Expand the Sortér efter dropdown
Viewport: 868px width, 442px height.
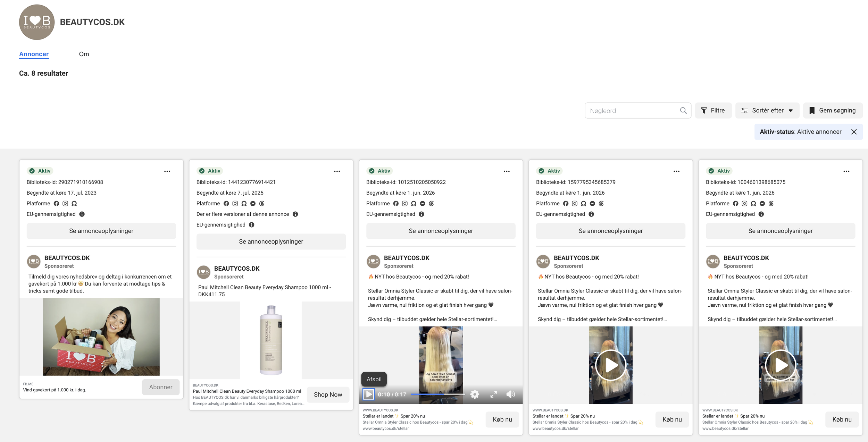point(767,111)
